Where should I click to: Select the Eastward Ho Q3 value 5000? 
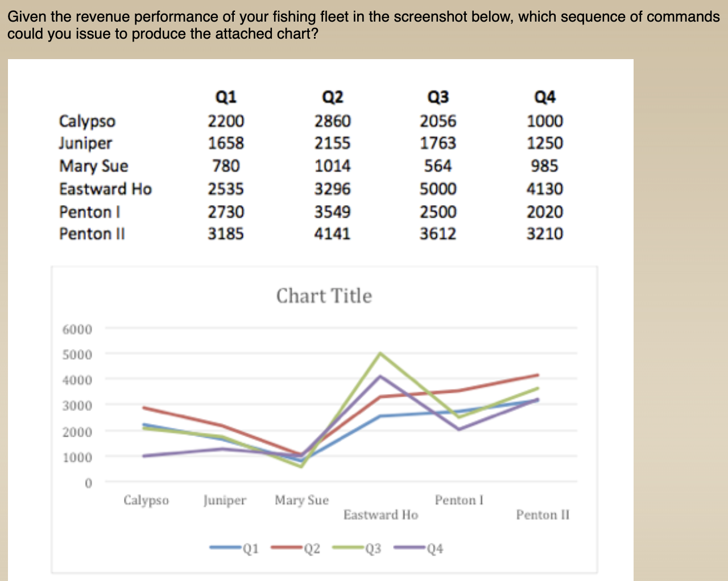coord(438,189)
